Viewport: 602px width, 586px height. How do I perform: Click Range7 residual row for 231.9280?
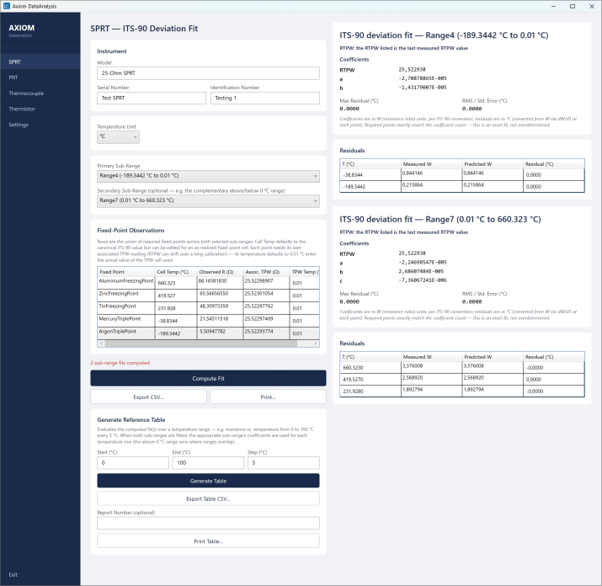tap(462, 391)
